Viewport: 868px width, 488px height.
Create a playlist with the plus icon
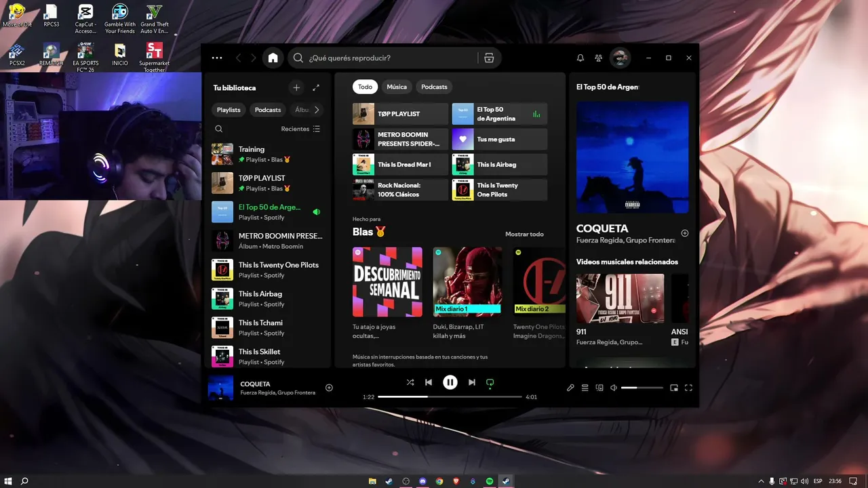pyautogui.click(x=296, y=87)
